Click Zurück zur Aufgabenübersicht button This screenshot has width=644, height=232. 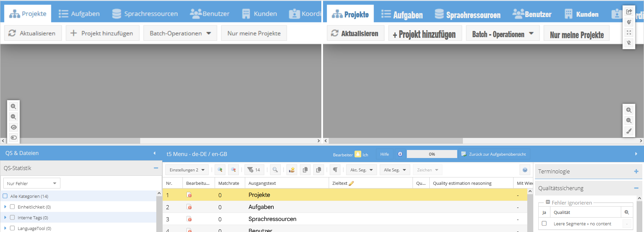[x=494, y=154]
